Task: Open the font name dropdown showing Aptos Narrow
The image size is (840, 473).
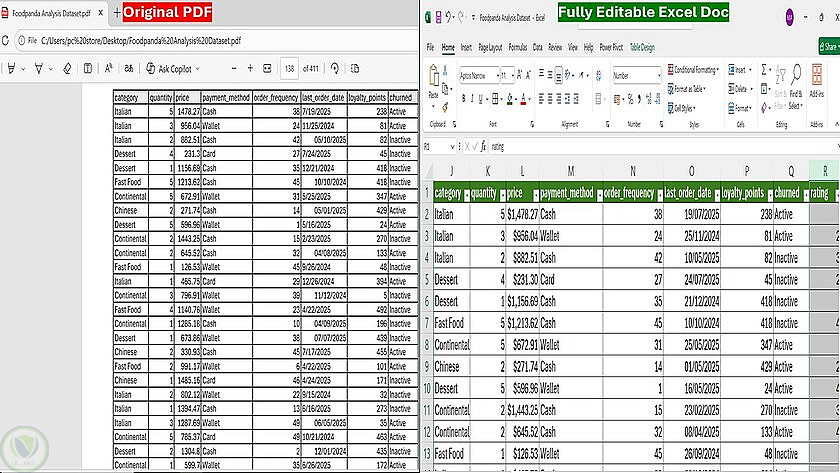Action: (x=498, y=76)
